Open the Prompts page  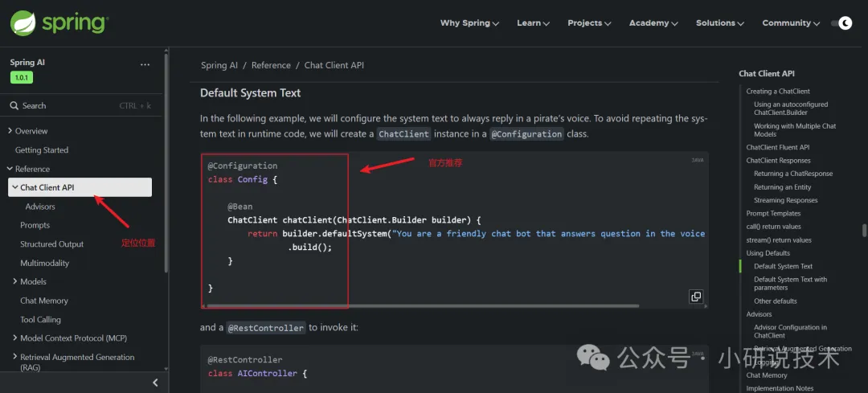coord(35,225)
